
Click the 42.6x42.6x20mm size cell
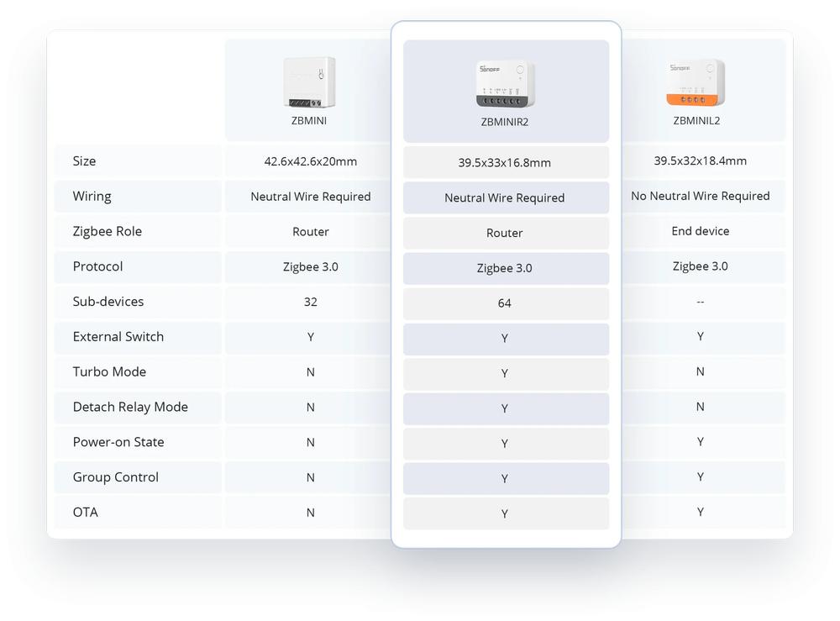tap(310, 161)
